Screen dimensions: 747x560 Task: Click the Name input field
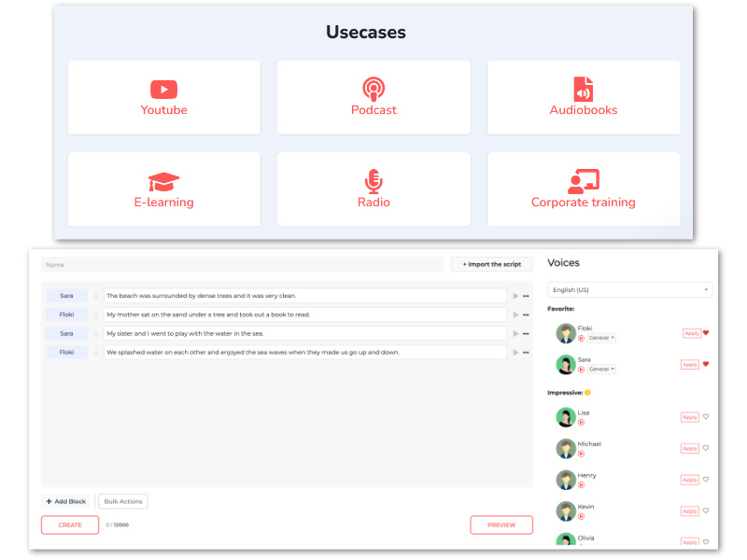coord(243,265)
